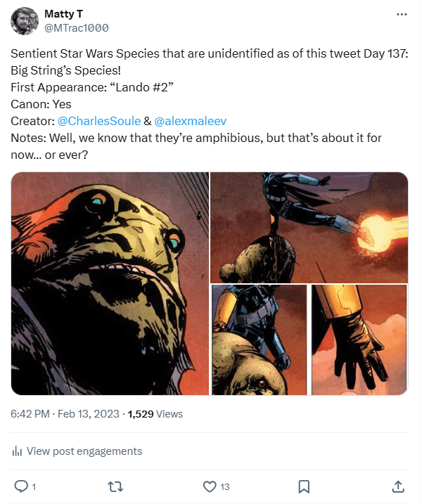Open the @CharlesSoule mention link

99,121
